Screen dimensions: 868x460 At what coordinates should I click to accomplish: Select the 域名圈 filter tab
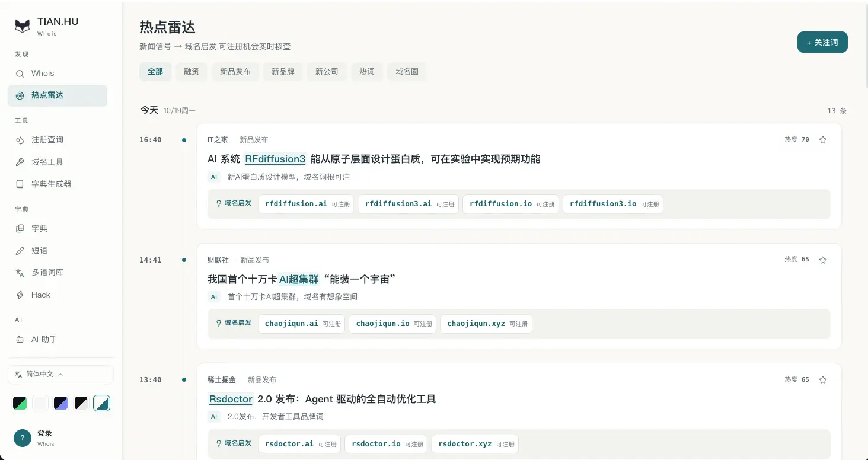pyautogui.click(x=407, y=72)
